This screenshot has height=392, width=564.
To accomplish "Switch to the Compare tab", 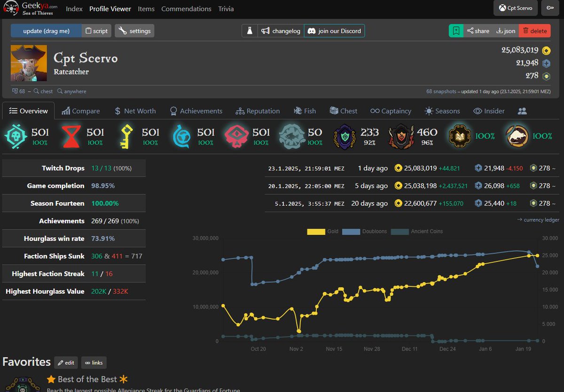I will click(80, 111).
